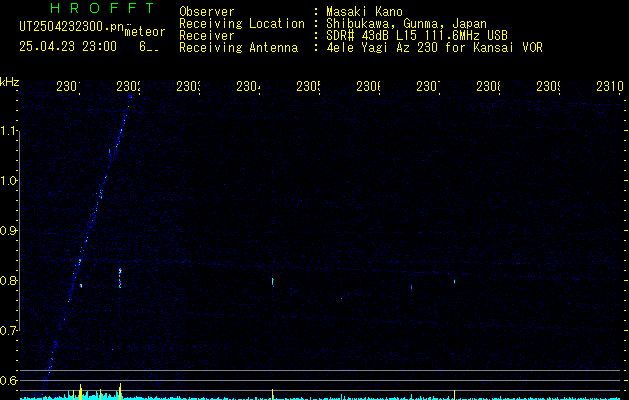Click the kHz axis unit label
629x400 pixels.
pos(9,82)
